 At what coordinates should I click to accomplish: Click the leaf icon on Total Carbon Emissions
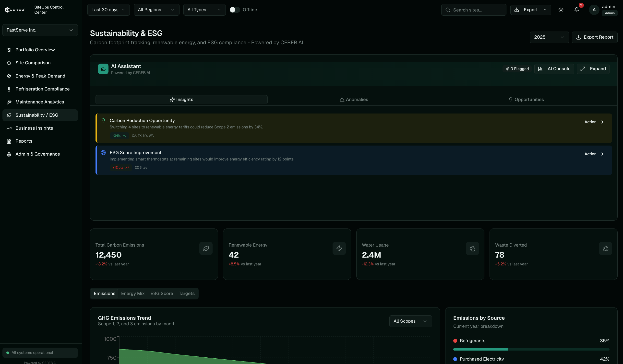click(206, 248)
